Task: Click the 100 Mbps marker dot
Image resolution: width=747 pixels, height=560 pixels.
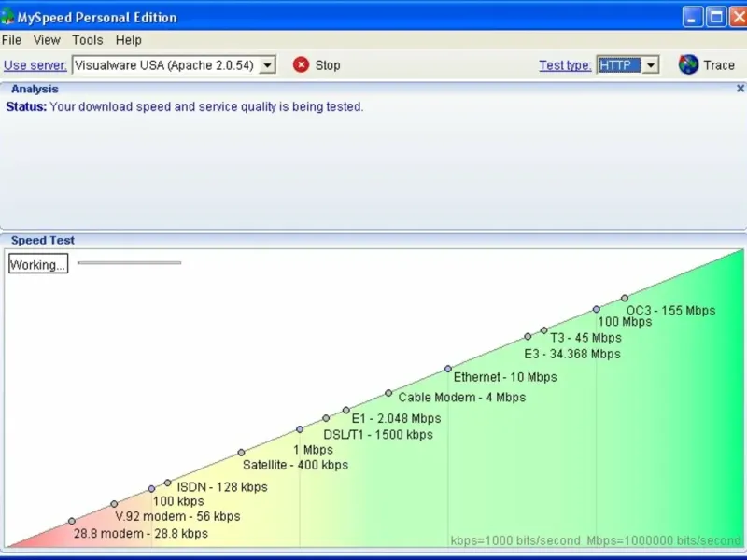Action: [x=597, y=309]
